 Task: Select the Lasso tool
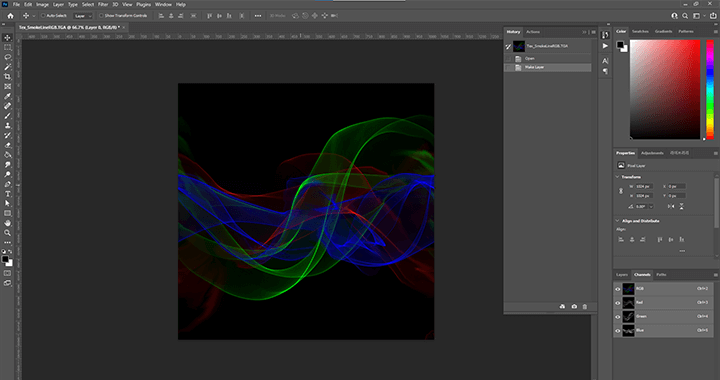[7, 57]
